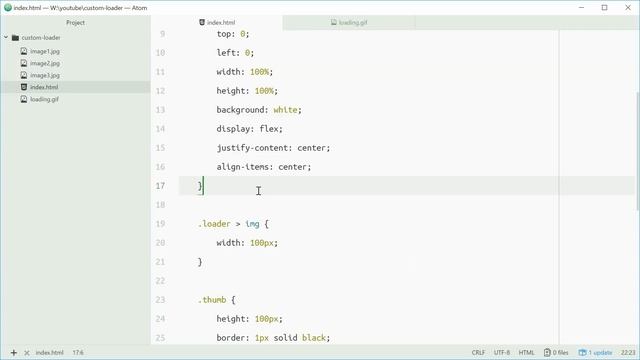Click the loading.gif file icon
640x360 pixels.
[x=24, y=99]
